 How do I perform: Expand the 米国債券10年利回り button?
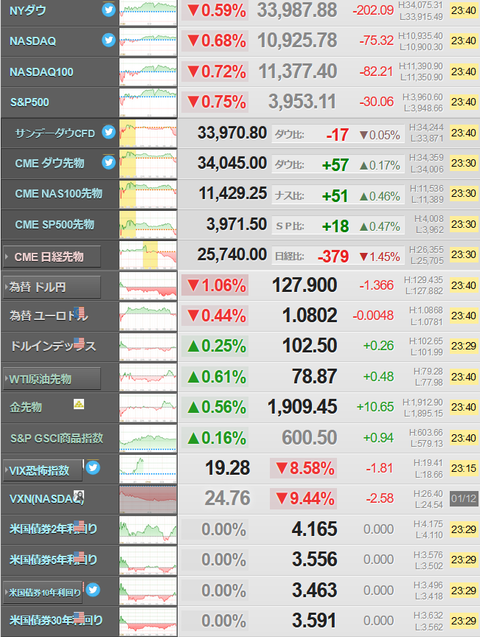[x=43, y=592]
